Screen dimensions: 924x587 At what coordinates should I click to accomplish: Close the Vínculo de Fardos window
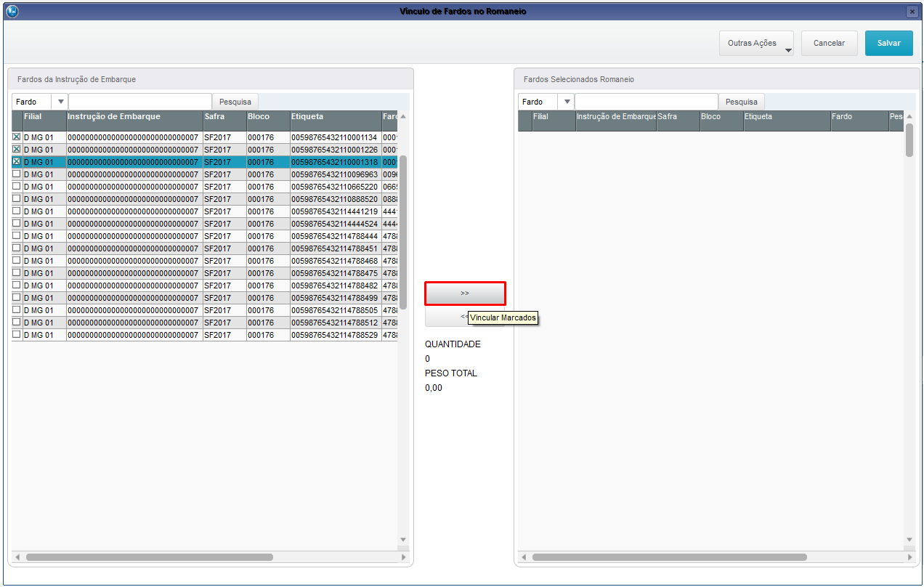pos(912,12)
